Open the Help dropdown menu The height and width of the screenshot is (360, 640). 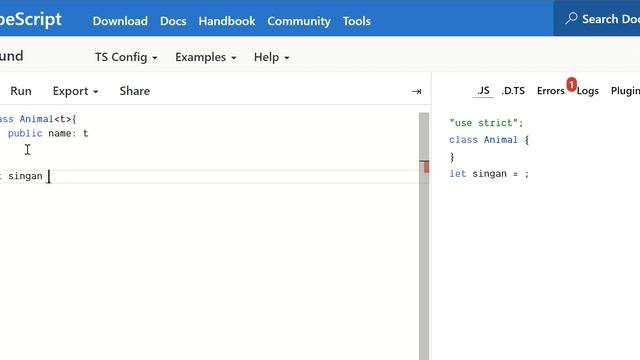(271, 57)
